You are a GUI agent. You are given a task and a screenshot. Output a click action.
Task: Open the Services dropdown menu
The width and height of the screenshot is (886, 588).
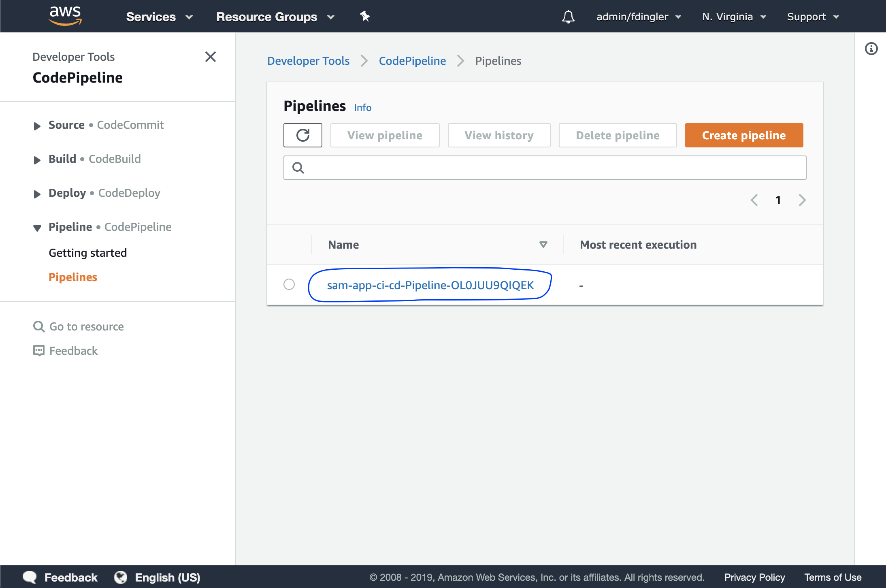pos(159,17)
